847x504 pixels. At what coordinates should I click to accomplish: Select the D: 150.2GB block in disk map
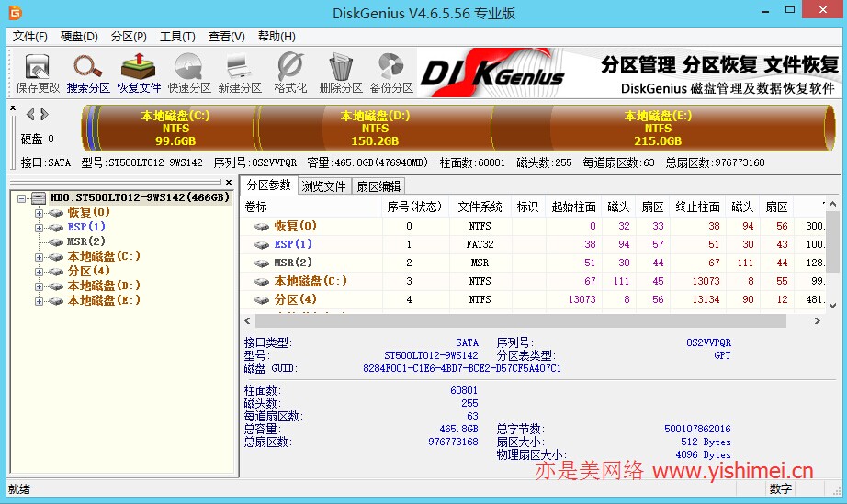click(x=375, y=128)
